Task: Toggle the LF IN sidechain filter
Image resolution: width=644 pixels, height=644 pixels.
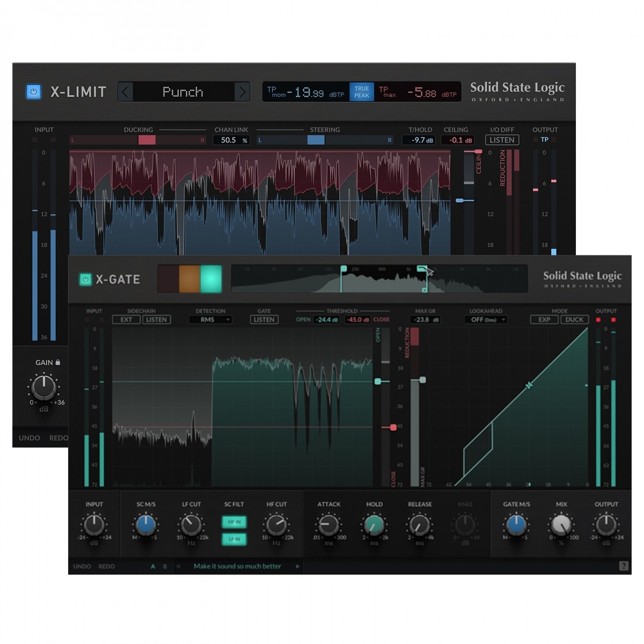Action: [x=235, y=539]
